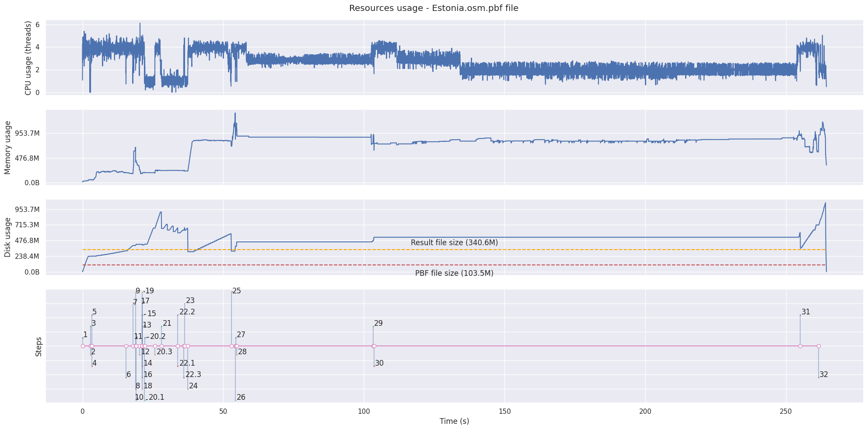Click the '4' tick on the CPU usage axis
This screenshot has height=430, width=868.
(38, 47)
